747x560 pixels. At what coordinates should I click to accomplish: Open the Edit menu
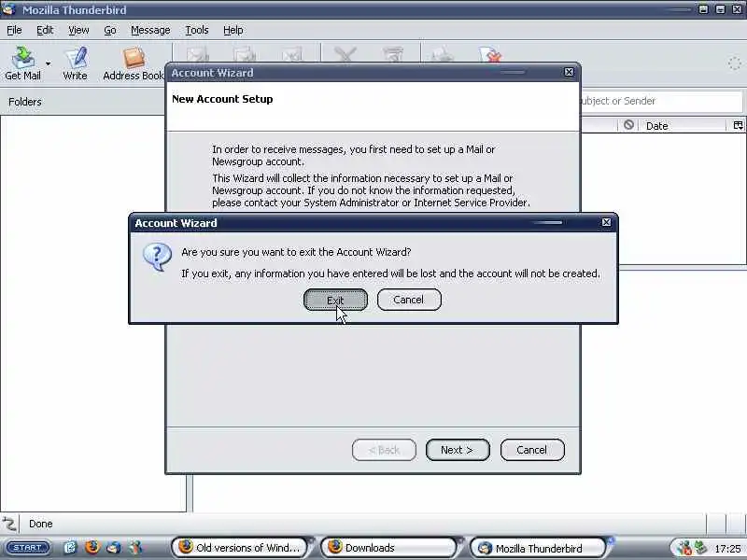pos(45,30)
